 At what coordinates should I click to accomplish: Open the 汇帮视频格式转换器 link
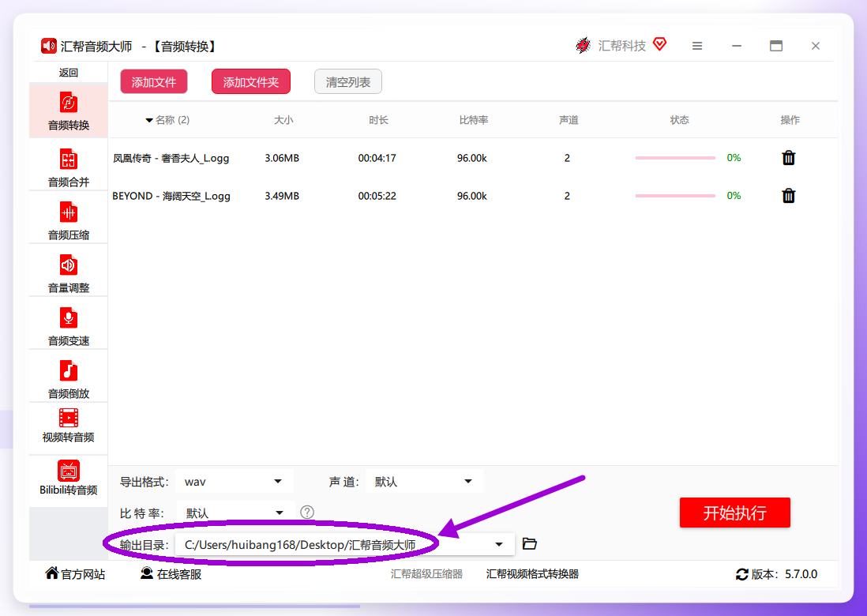point(532,574)
